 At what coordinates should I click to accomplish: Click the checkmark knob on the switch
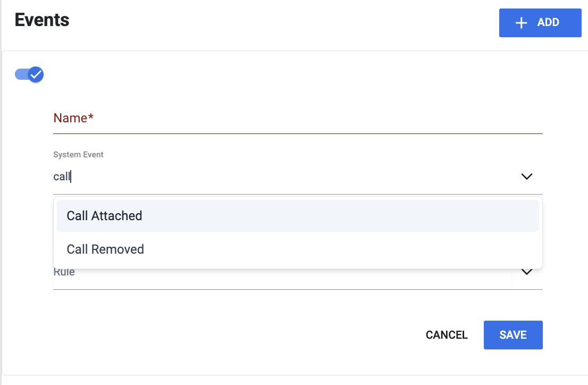click(36, 74)
